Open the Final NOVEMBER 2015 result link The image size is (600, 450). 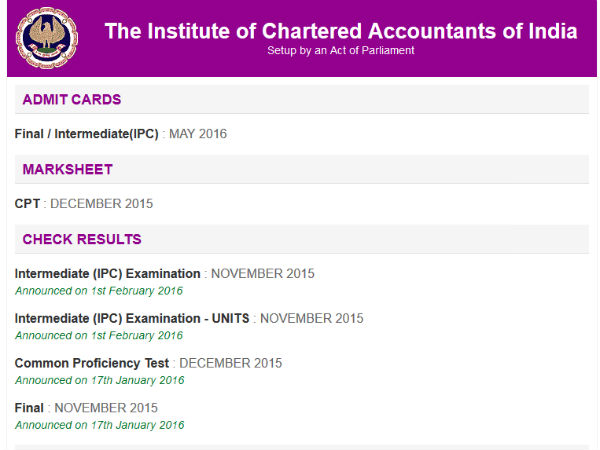(30, 408)
